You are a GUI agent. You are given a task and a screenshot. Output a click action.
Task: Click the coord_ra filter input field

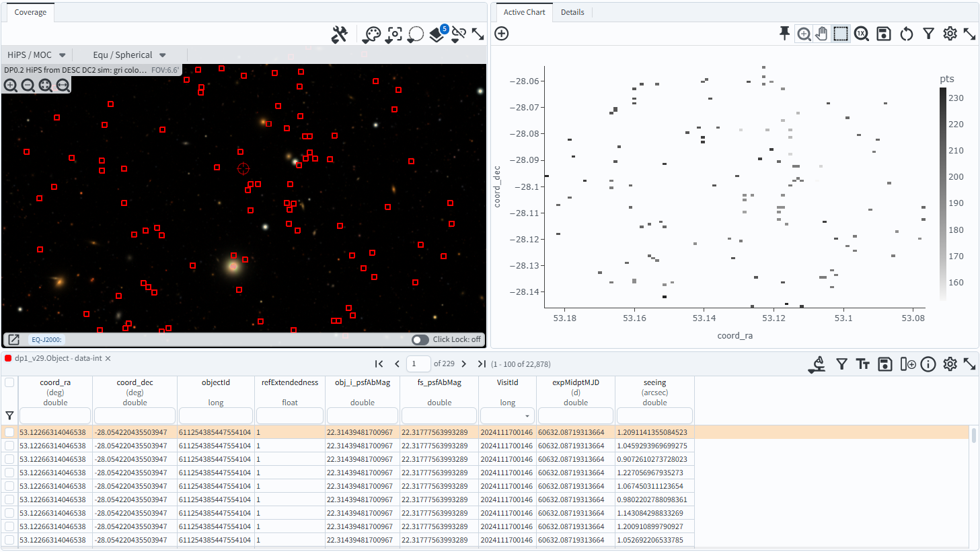click(x=55, y=416)
